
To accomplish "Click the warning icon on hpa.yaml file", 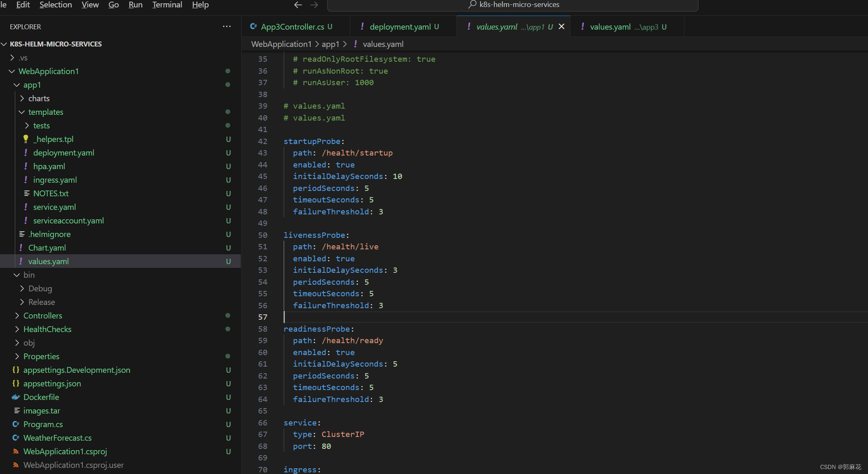I will [26, 166].
